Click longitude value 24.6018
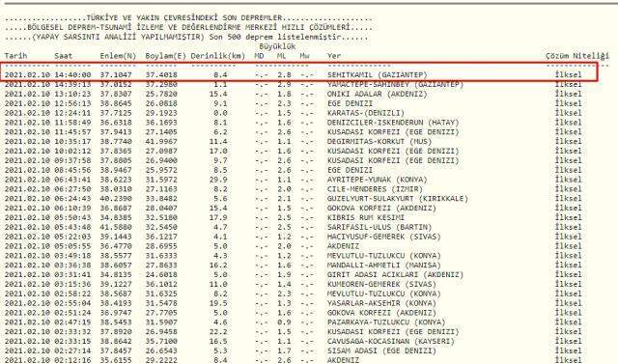Image resolution: width=618 pixels, height=364 pixels. coord(161,274)
